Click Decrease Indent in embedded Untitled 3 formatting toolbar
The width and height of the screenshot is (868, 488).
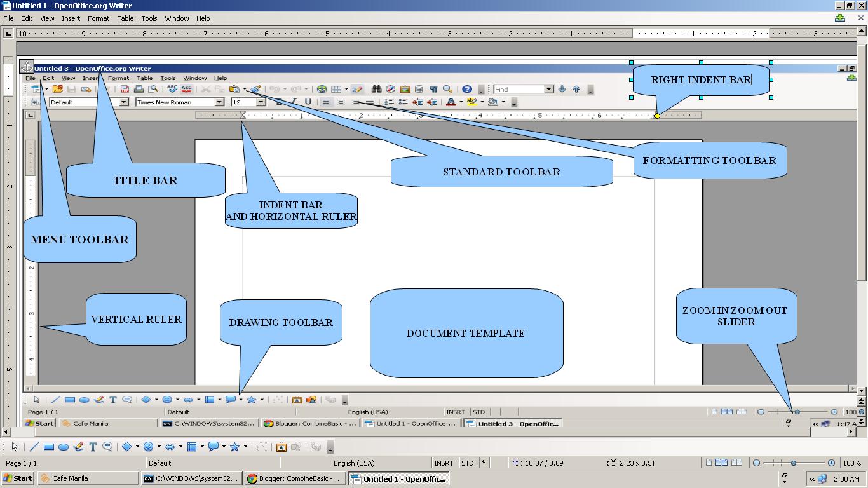click(417, 102)
